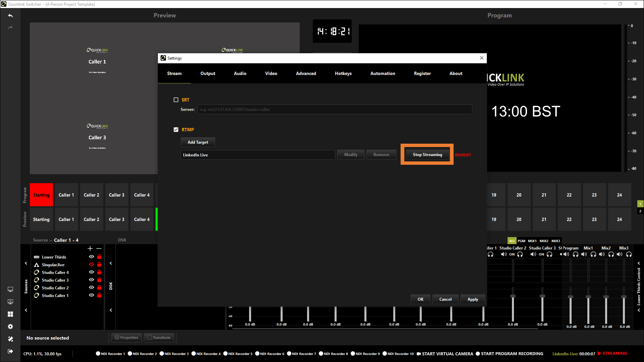
Task: Click the Add Target button
Action: (x=198, y=142)
